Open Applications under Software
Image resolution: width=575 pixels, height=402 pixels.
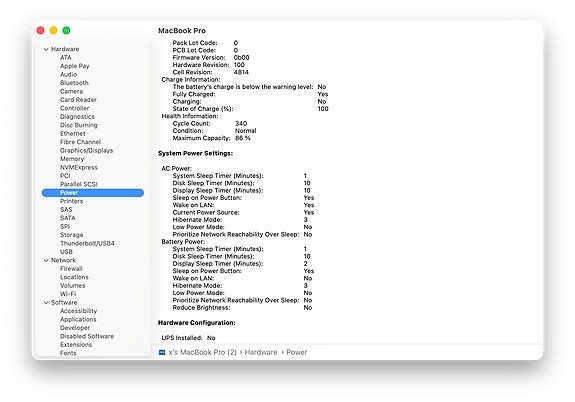(x=78, y=319)
